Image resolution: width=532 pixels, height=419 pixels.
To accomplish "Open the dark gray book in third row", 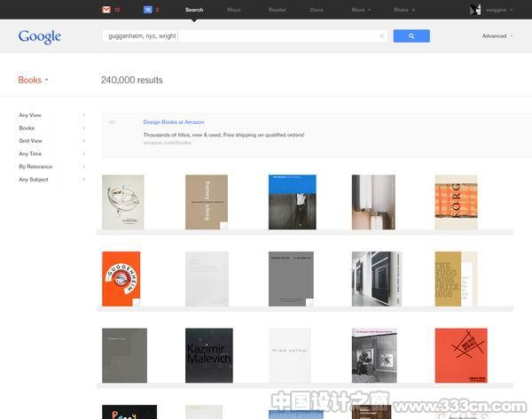I will point(124,355).
